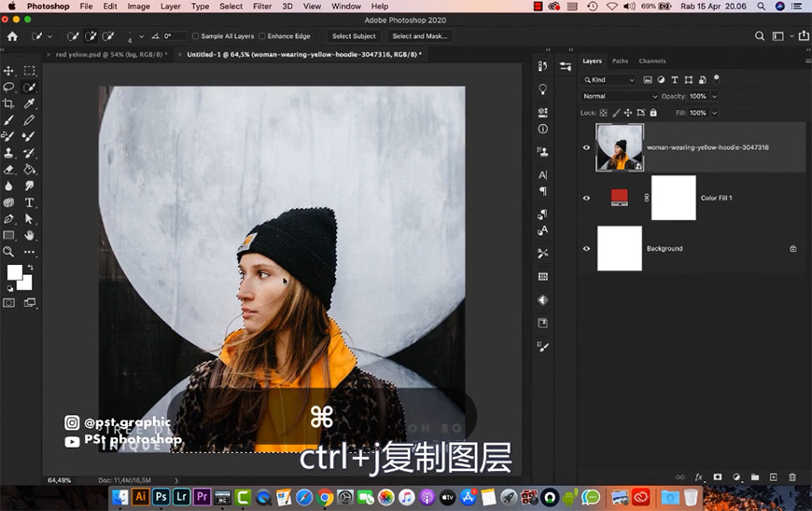812x511 pixels.
Task: Open the Layer menu
Action: click(x=171, y=7)
